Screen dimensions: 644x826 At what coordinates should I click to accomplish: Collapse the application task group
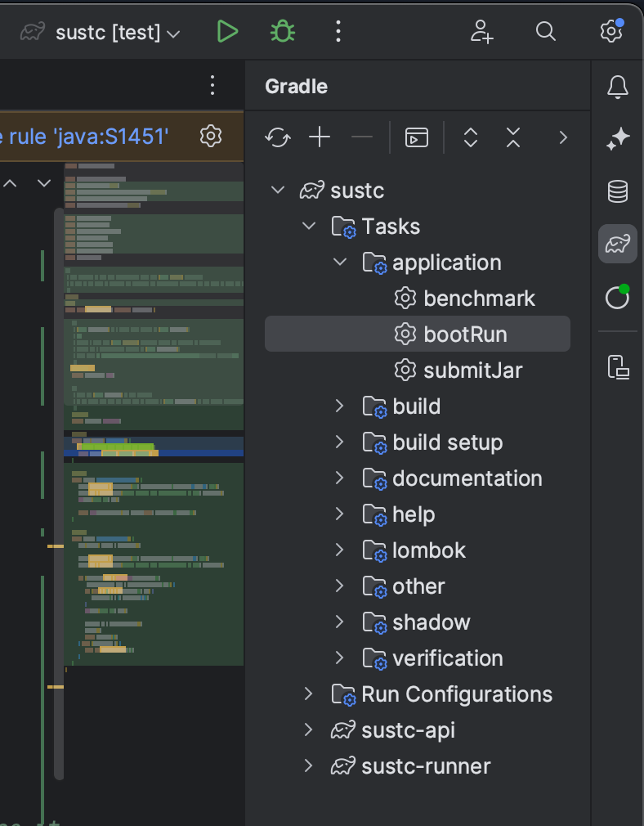pos(340,262)
